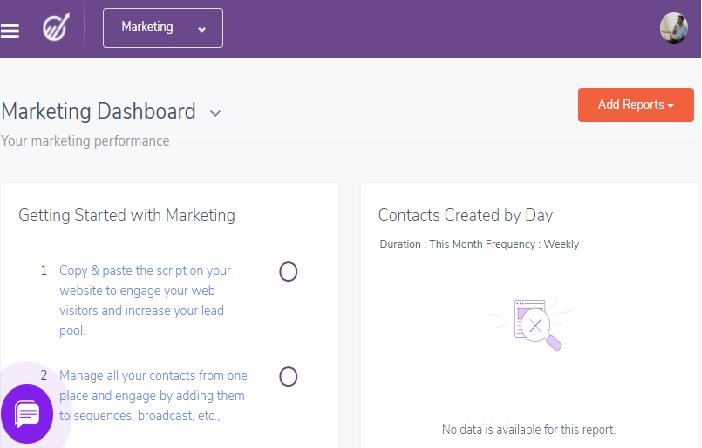The height and width of the screenshot is (448, 702).
Task: Expand the Marketing module dropdown
Action: (x=163, y=28)
